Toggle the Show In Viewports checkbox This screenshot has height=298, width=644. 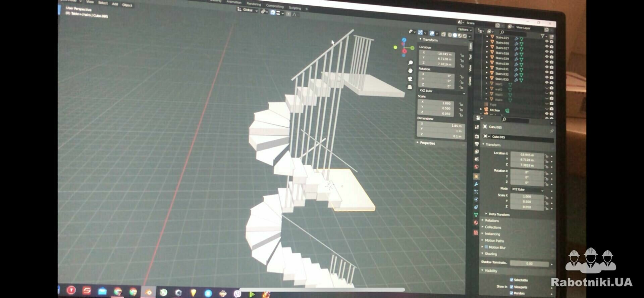point(512,287)
